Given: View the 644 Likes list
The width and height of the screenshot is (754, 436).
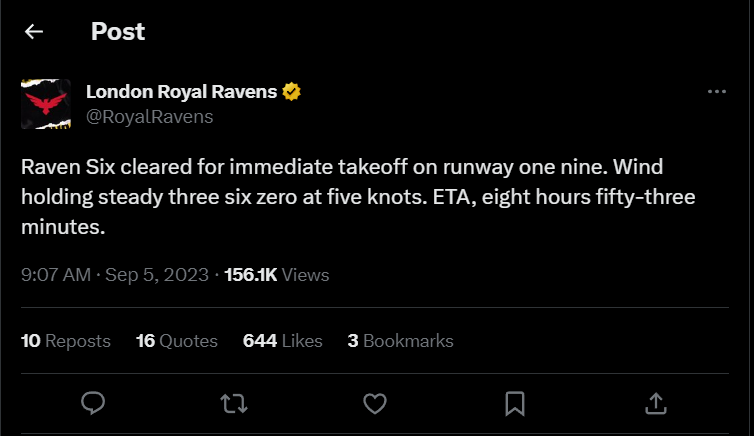Looking at the screenshot, I should point(283,341).
